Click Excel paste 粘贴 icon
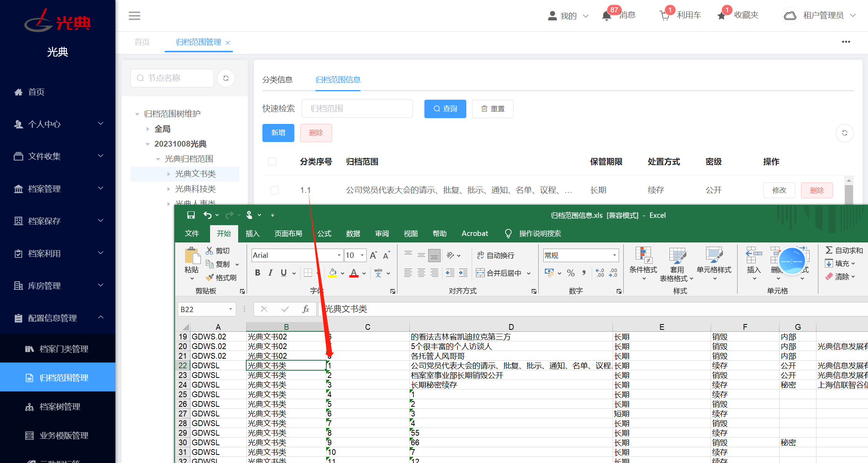Image resolution: width=868 pixels, height=463 pixels. [192, 256]
